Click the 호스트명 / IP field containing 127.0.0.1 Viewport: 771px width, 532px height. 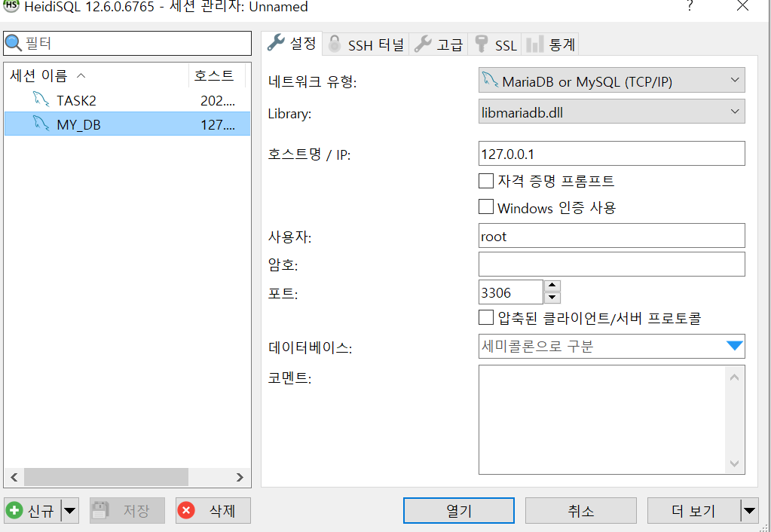[x=612, y=154]
